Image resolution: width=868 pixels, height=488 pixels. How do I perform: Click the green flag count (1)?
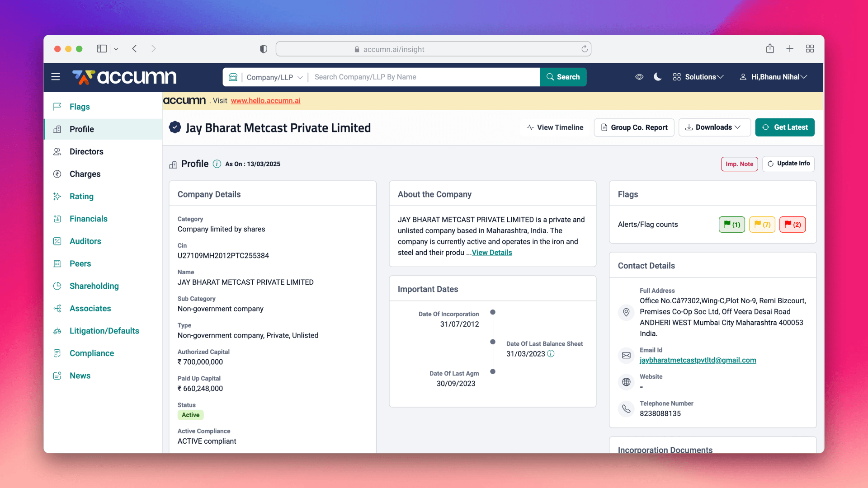coord(731,225)
